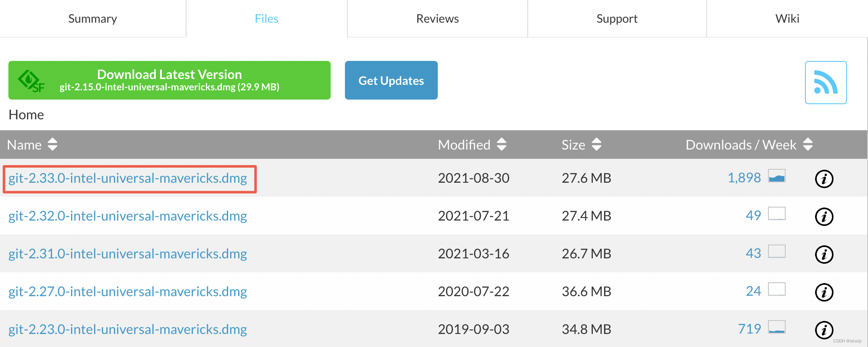Click the Download Latest Version button

tap(169, 80)
